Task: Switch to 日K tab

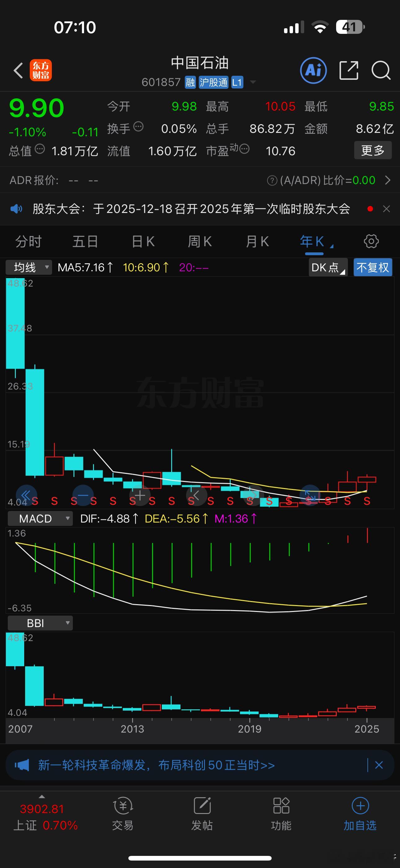Action: pyautogui.click(x=143, y=242)
